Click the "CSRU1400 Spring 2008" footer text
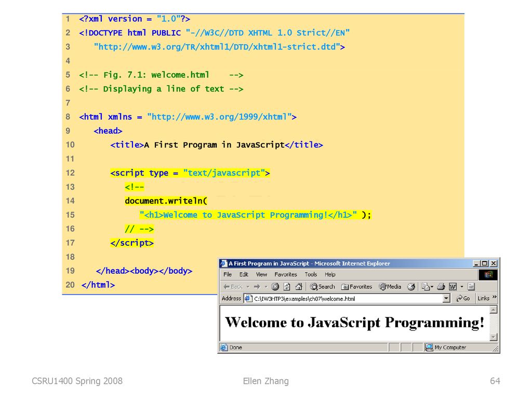This screenshot has width=532, height=399. pos(77,381)
